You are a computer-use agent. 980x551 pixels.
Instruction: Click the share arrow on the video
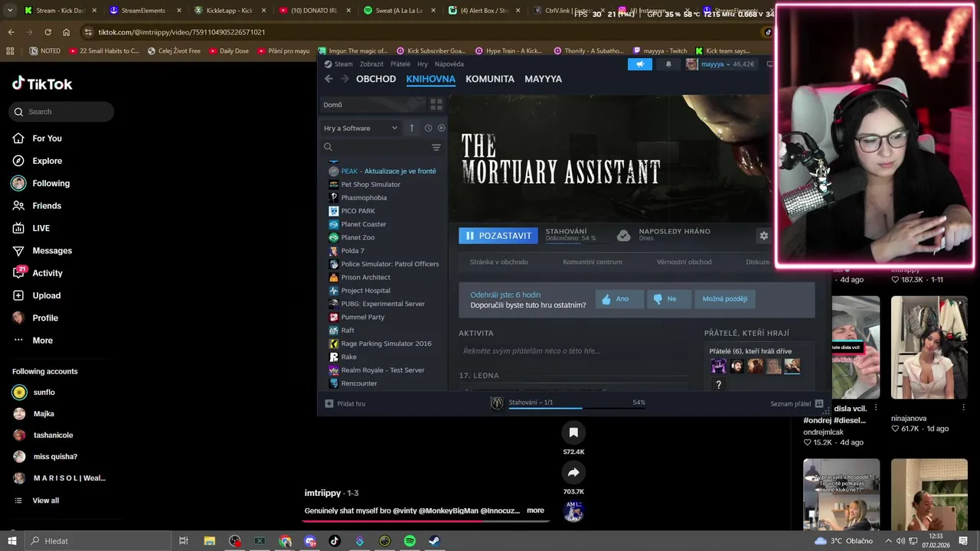573,472
